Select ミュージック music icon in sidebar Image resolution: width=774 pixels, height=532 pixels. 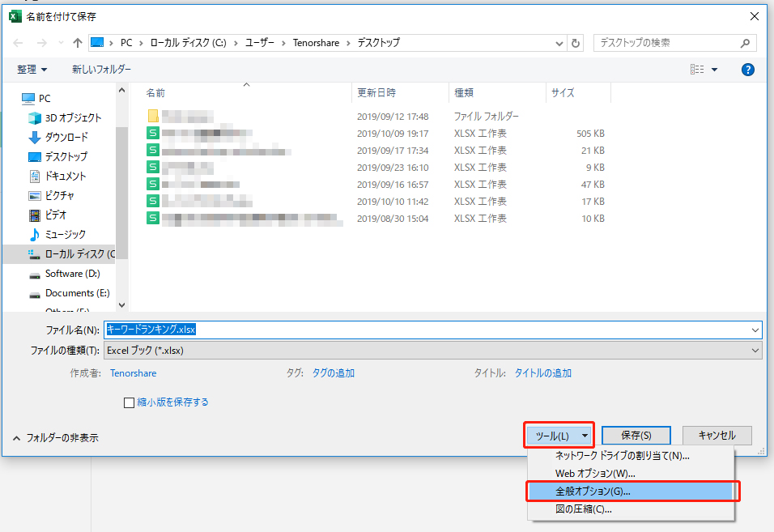click(x=35, y=234)
